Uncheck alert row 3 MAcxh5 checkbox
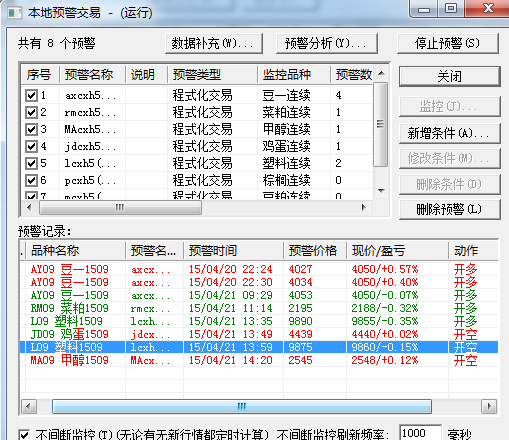Image resolution: width=509 pixels, height=440 pixels. pos(31,129)
